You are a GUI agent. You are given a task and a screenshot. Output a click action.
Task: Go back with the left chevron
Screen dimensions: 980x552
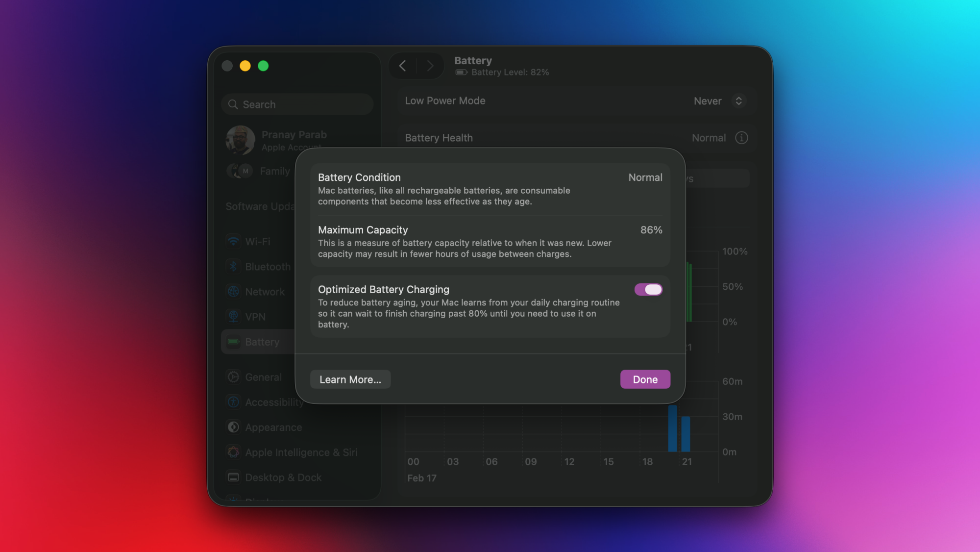[403, 66]
